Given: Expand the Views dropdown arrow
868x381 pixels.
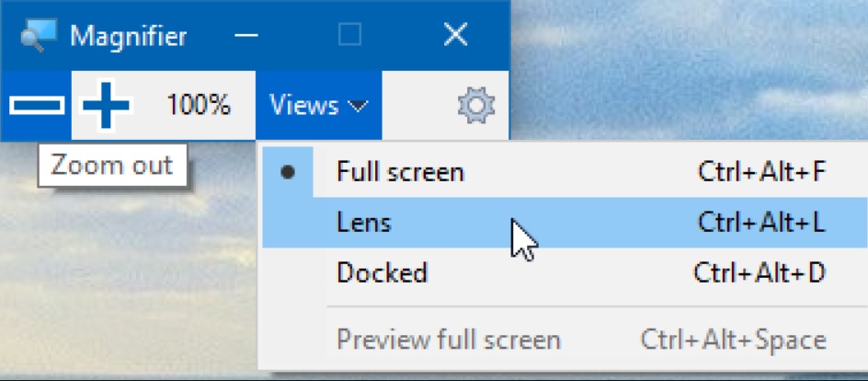Looking at the screenshot, I should pyautogui.click(x=357, y=105).
